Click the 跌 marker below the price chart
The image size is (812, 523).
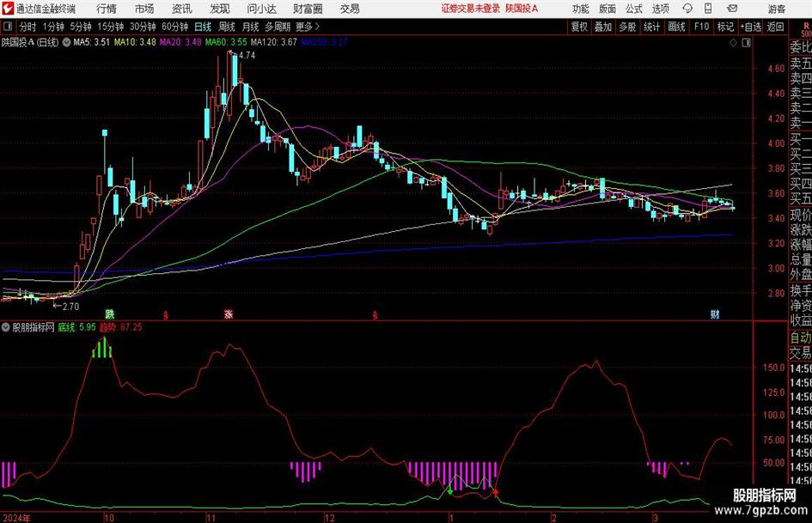click(109, 313)
